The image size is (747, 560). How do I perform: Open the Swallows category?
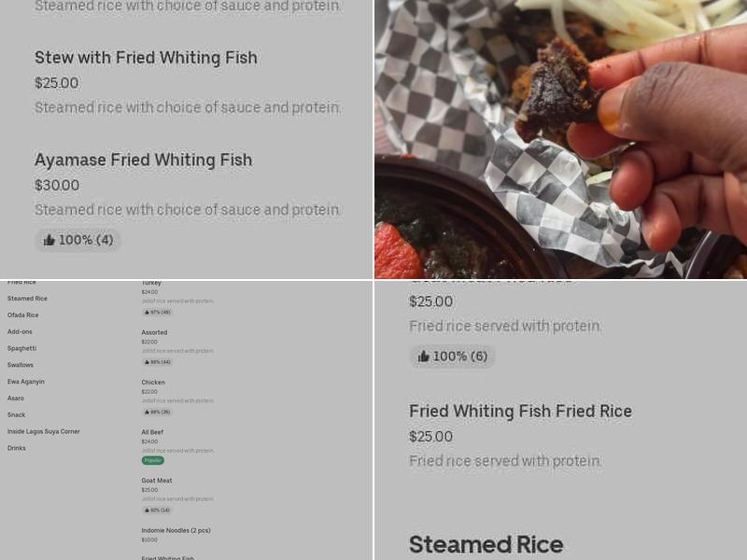21,365
